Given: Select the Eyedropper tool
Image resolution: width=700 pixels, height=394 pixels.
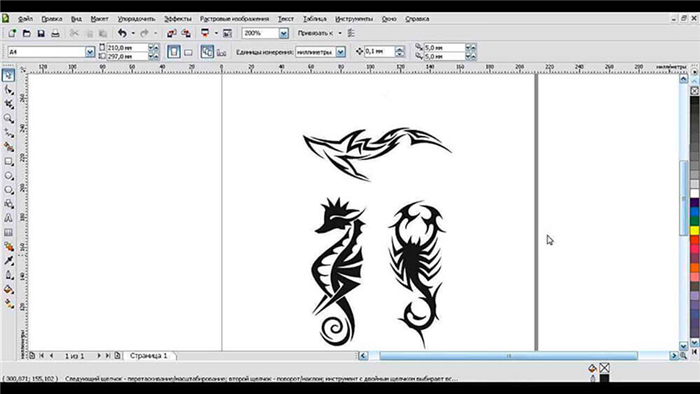Looking at the screenshot, I should [8, 261].
